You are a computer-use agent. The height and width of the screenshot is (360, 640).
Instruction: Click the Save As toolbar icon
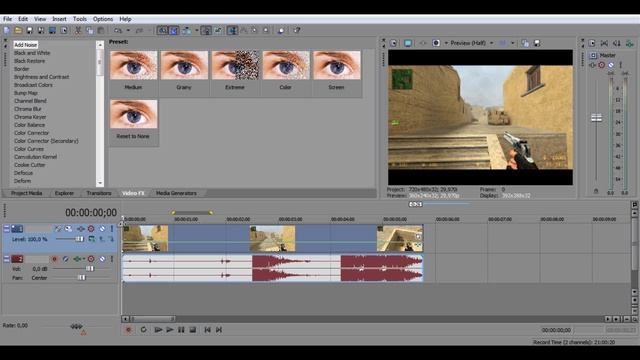click(41, 31)
